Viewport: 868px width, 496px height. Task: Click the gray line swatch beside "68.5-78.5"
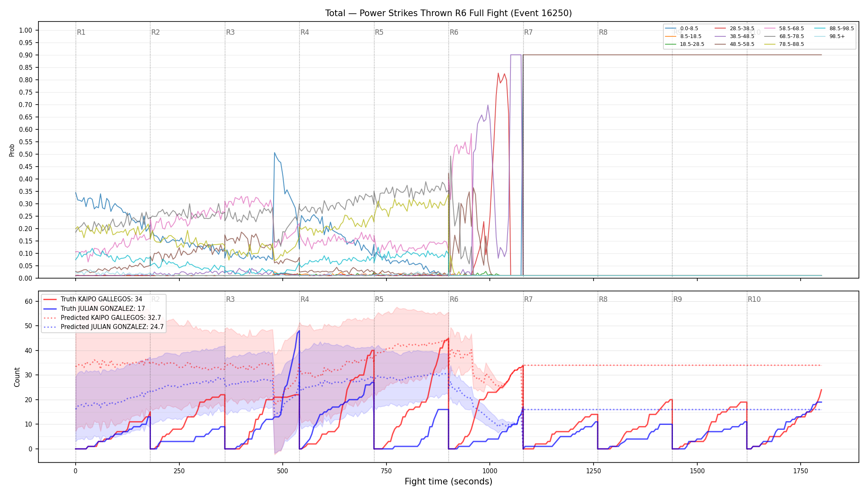click(770, 36)
